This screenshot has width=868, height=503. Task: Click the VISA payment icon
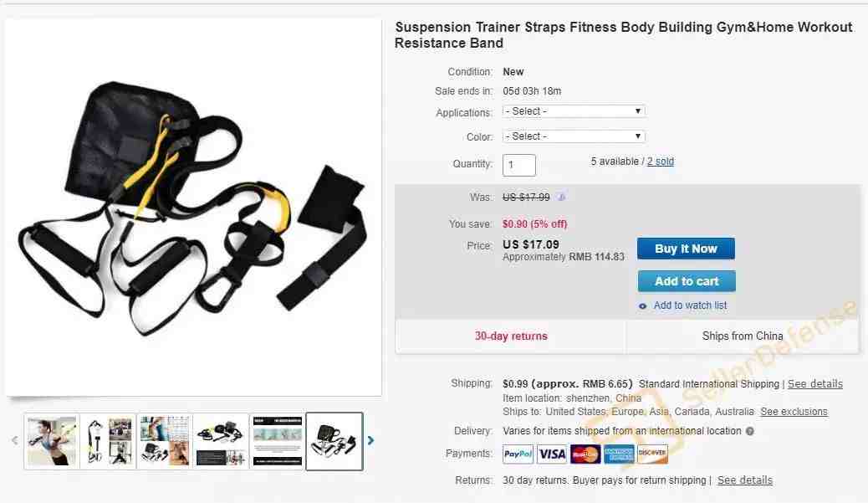(552, 454)
